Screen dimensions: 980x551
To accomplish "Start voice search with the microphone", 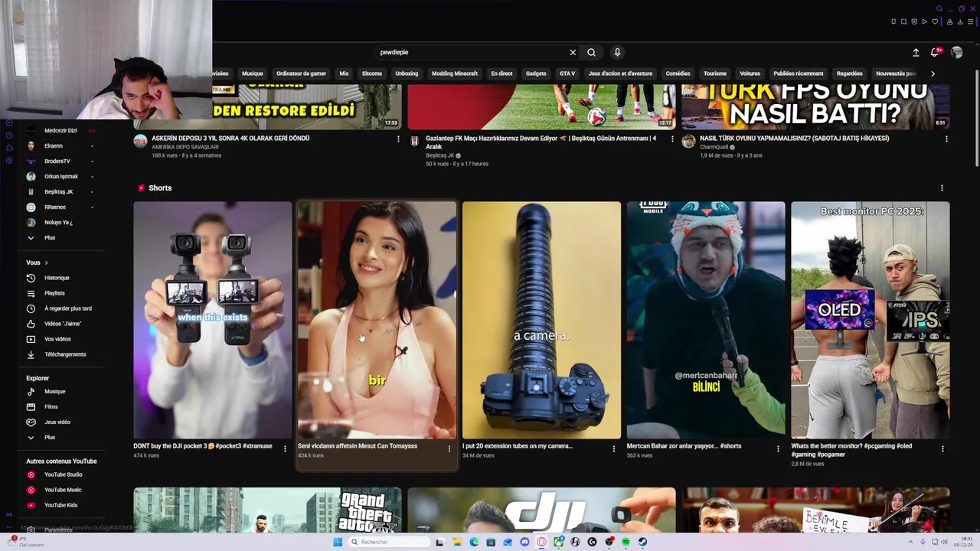I will coord(617,52).
